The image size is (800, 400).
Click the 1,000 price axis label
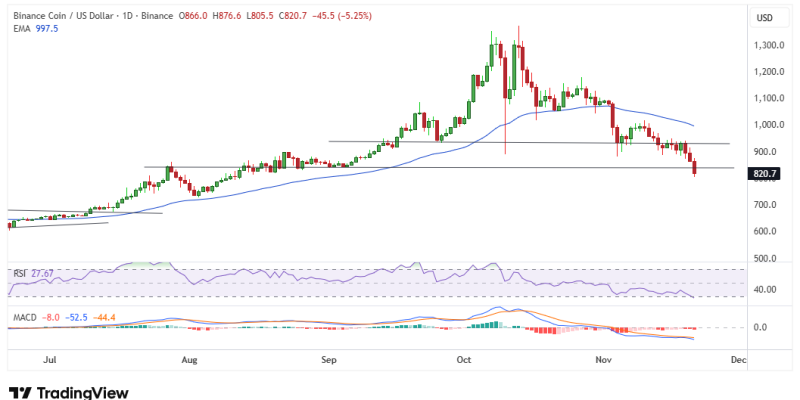[x=768, y=125]
